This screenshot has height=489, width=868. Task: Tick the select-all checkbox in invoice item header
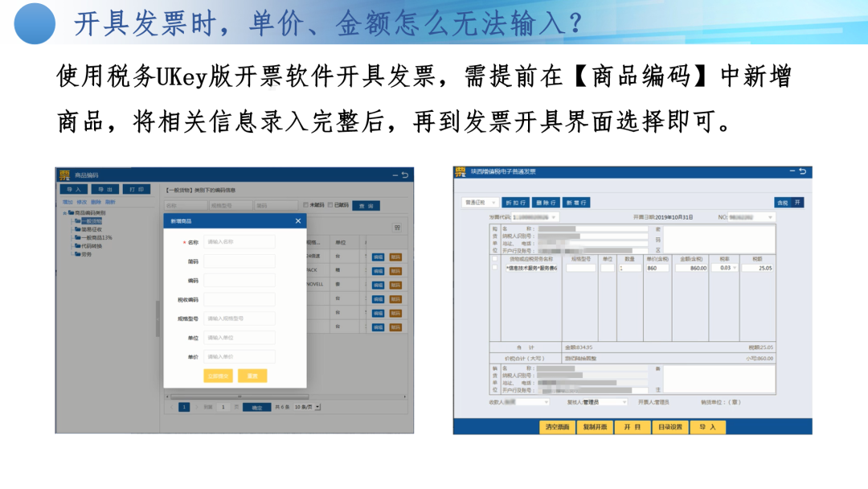point(495,259)
